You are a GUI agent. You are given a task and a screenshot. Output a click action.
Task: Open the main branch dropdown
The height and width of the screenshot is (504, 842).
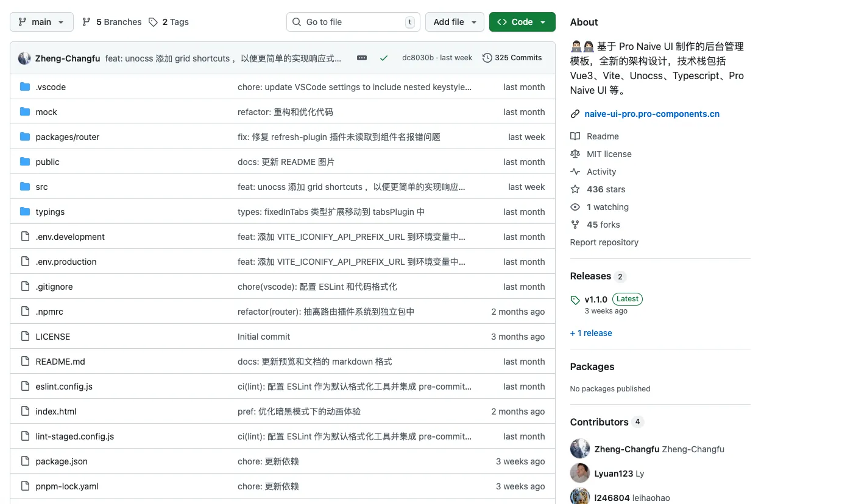tap(41, 21)
